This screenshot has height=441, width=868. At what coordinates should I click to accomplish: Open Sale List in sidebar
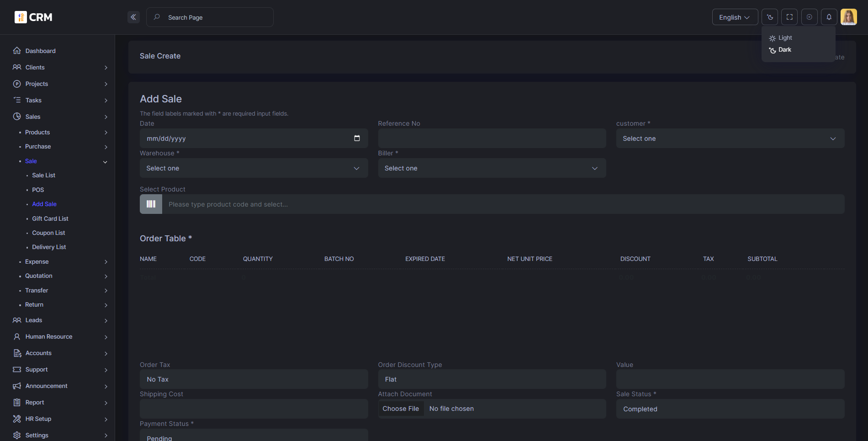tap(43, 175)
